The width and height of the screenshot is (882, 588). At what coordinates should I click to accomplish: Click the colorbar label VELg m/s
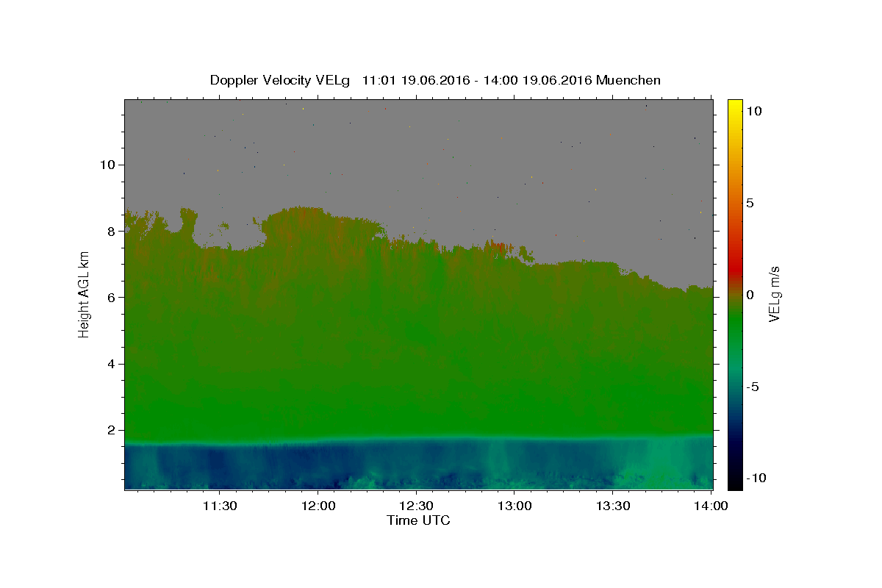[774, 294]
